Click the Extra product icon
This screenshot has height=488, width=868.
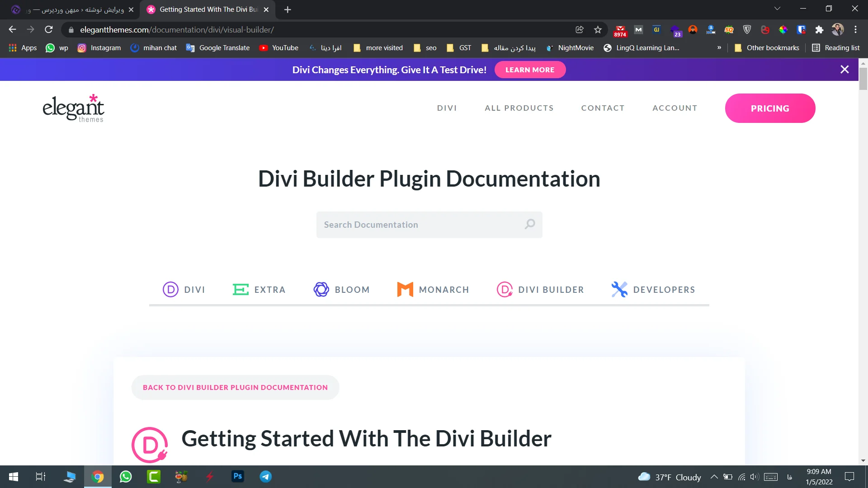coord(241,290)
